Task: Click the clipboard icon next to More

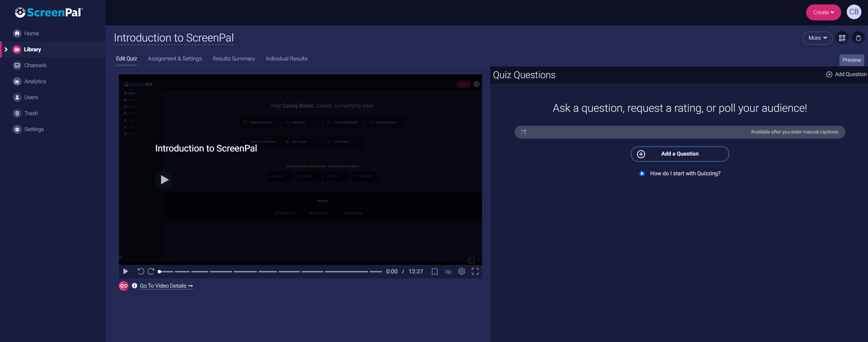Action: click(858, 38)
